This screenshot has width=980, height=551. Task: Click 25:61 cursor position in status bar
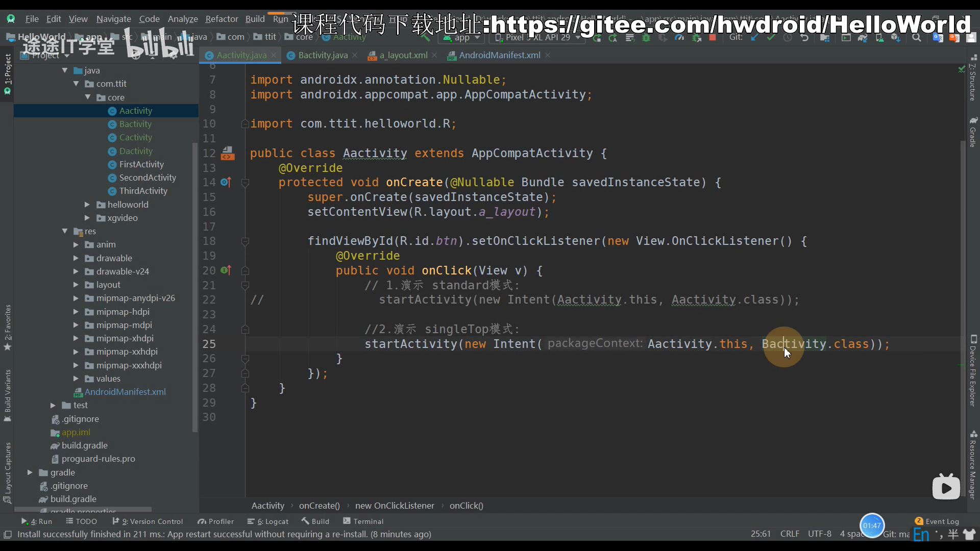click(761, 534)
